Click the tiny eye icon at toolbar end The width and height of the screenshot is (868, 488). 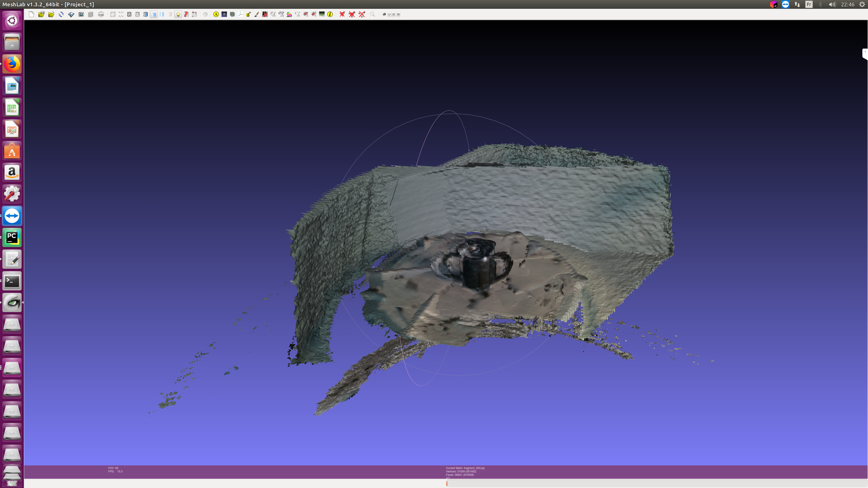click(384, 14)
